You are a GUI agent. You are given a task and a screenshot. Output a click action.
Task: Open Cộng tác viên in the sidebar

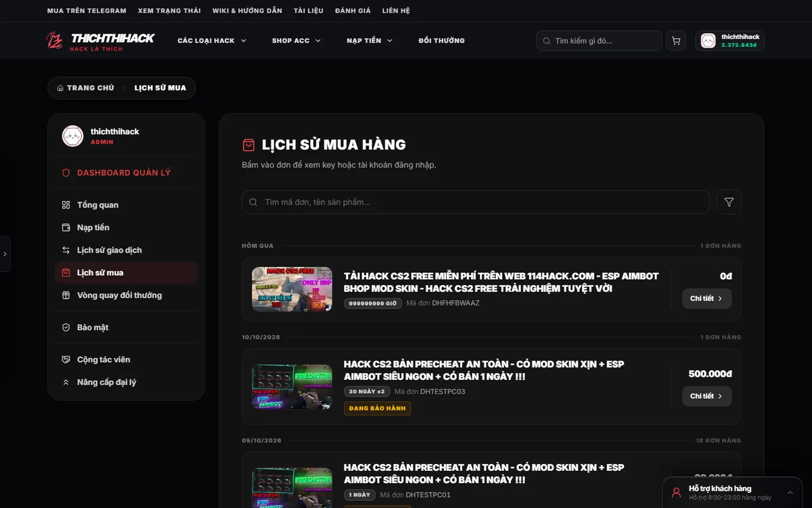126,360
